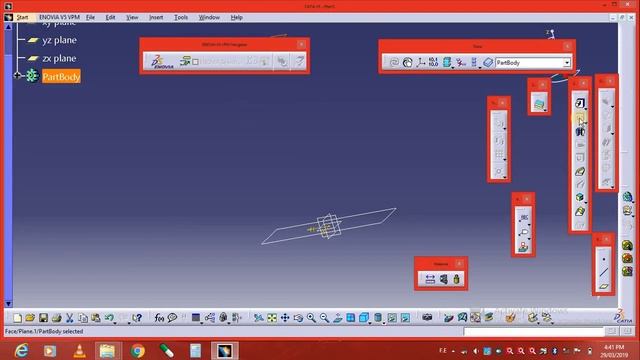Click the Cut scissors icon
The image size is (640, 360).
tap(69, 318)
